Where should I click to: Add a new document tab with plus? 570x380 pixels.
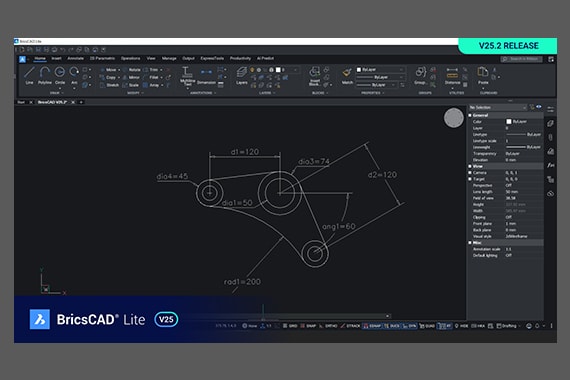click(x=81, y=103)
